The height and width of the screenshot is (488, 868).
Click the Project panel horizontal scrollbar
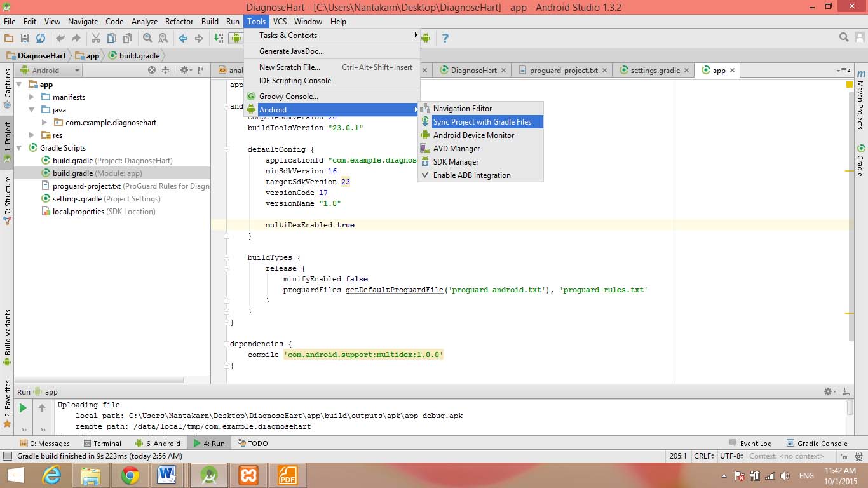coord(100,379)
